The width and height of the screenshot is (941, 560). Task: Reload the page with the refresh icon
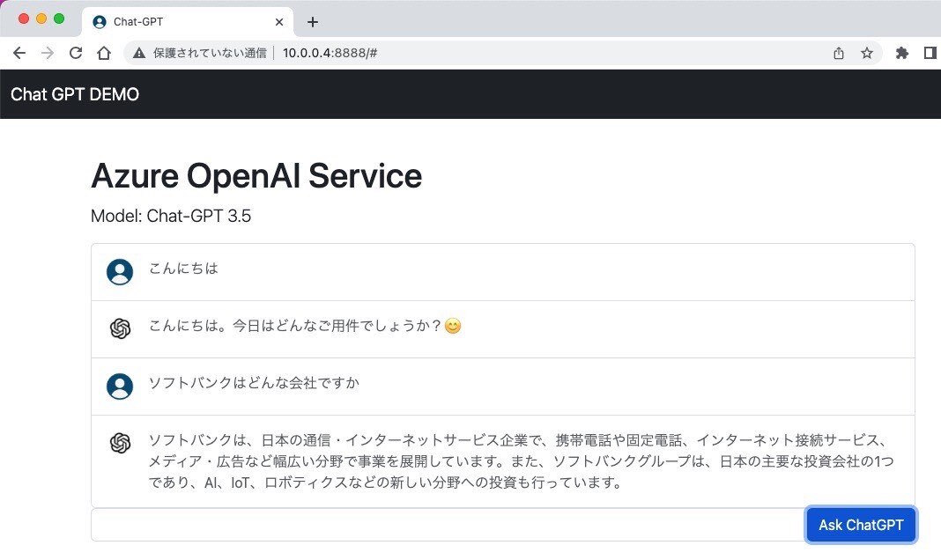coord(75,53)
